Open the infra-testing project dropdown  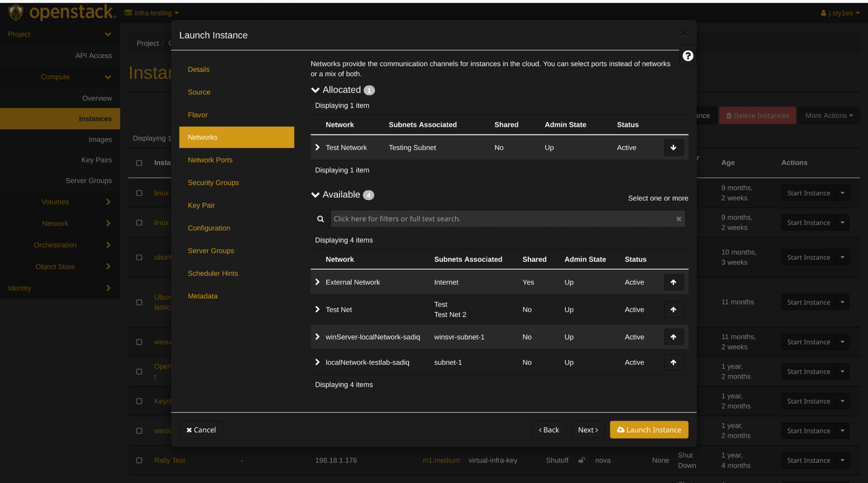(x=152, y=13)
